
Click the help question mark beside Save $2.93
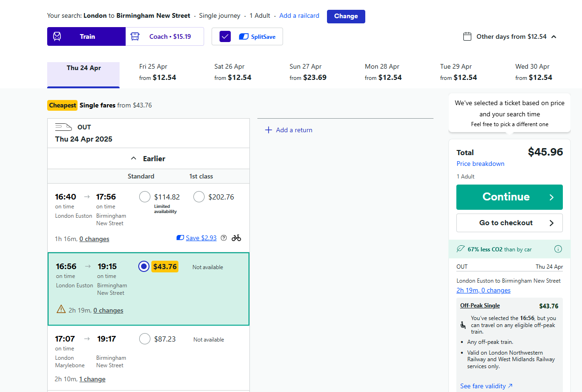point(224,238)
